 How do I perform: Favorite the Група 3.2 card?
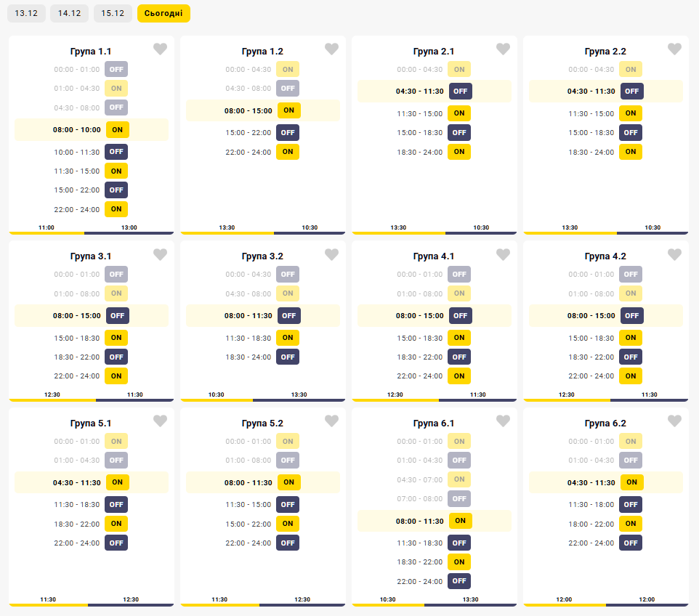(332, 255)
